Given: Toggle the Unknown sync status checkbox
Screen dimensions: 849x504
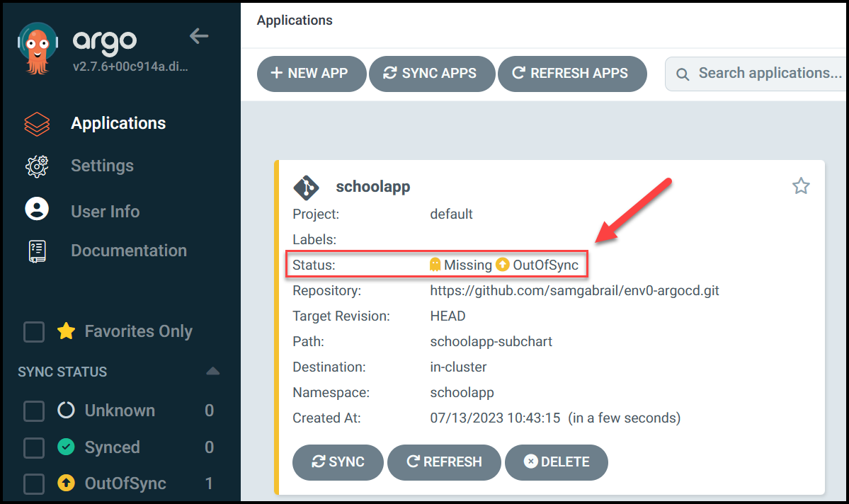Looking at the screenshot, I should point(34,411).
